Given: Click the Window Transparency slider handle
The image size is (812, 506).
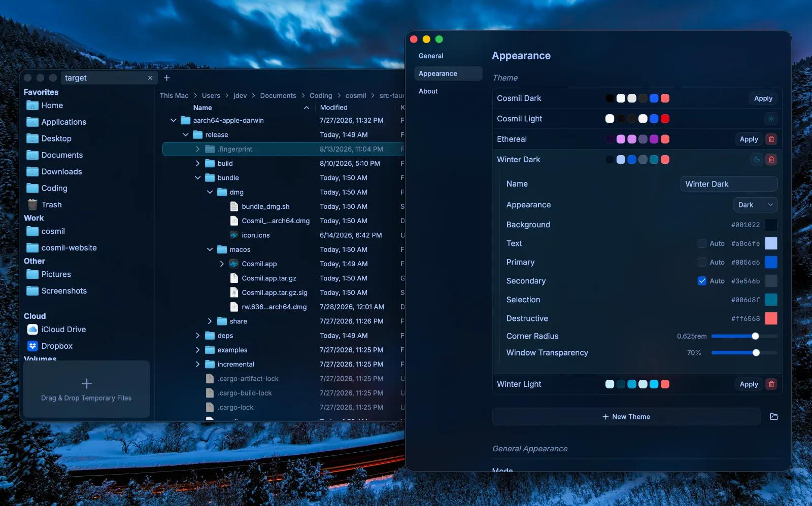Looking at the screenshot, I should pyautogui.click(x=756, y=353).
